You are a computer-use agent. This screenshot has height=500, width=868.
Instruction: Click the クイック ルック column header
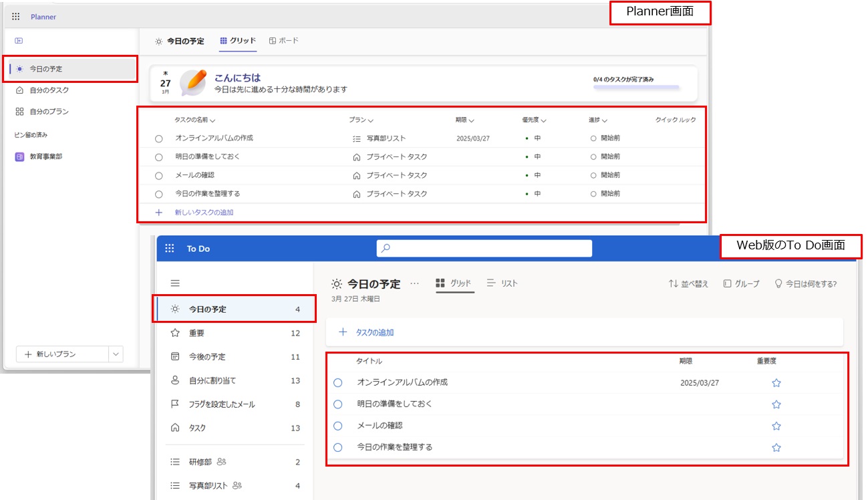point(676,120)
